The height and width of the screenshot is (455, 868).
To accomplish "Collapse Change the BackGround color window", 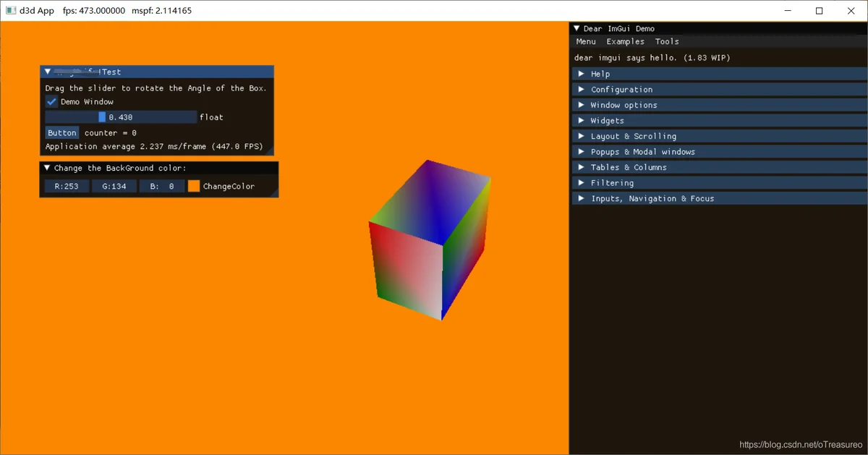I will tap(48, 168).
